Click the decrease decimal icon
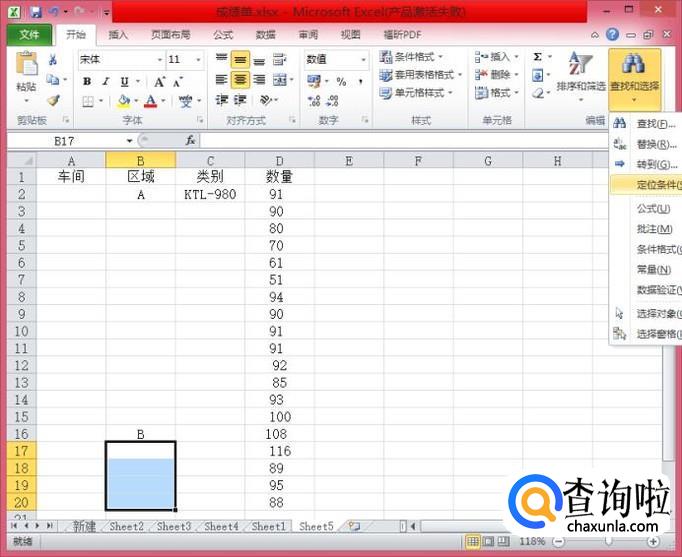The height and width of the screenshot is (557, 682). 333,101
